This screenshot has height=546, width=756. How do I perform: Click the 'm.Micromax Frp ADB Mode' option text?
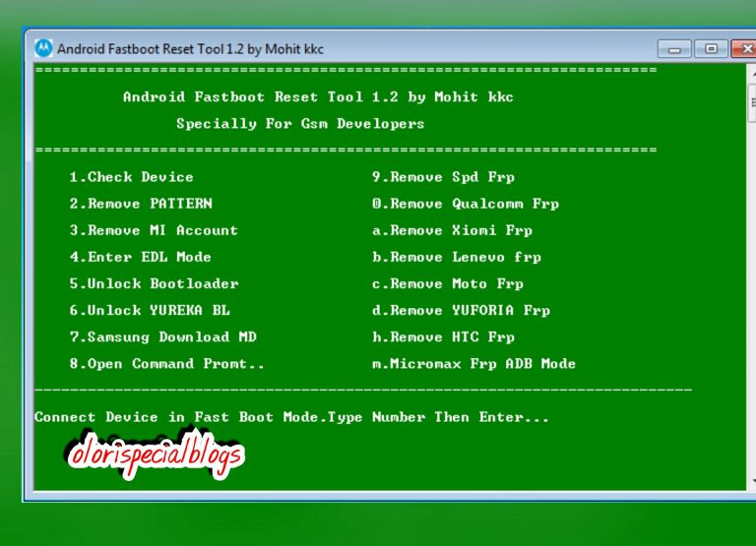[x=473, y=363]
